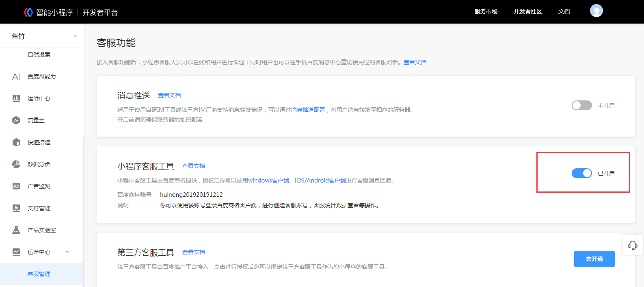Click the 消息推送配置 link
Image resolution: width=644 pixels, height=287 pixels.
click(308, 110)
